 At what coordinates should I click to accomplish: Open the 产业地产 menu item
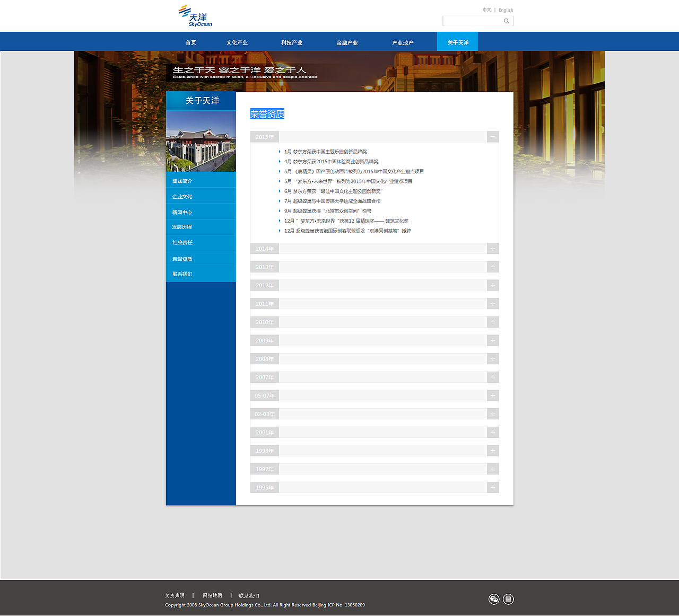pos(403,42)
